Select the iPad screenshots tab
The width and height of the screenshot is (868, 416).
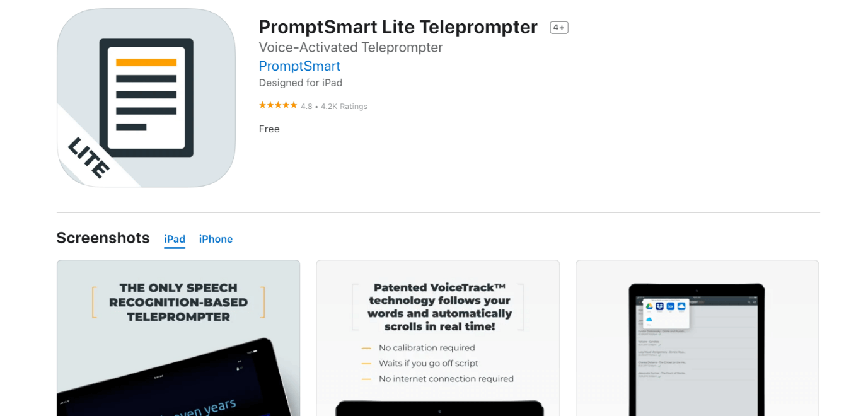[175, 239]
